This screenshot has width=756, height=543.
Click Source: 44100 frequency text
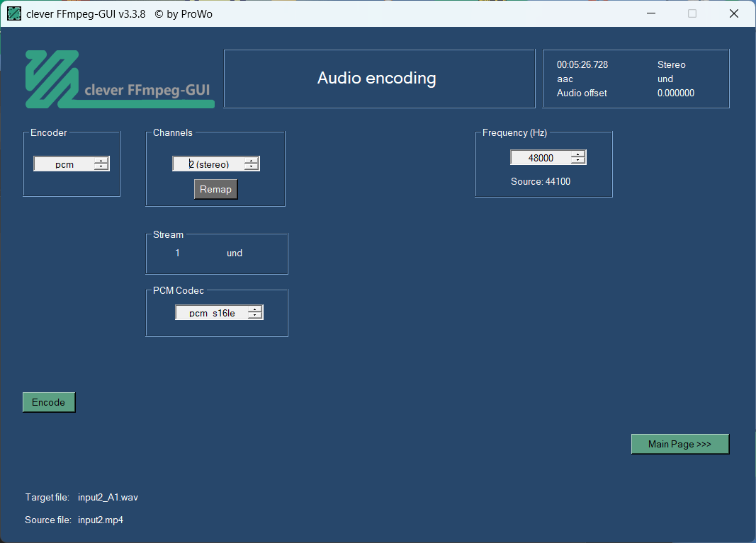coord(541,182)
